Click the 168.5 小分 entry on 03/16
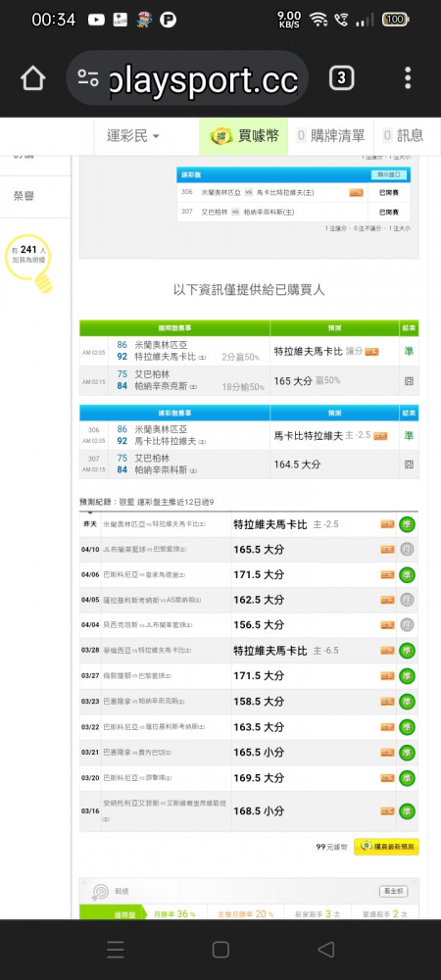Screen dimensions: 441x980 [259, 810]
